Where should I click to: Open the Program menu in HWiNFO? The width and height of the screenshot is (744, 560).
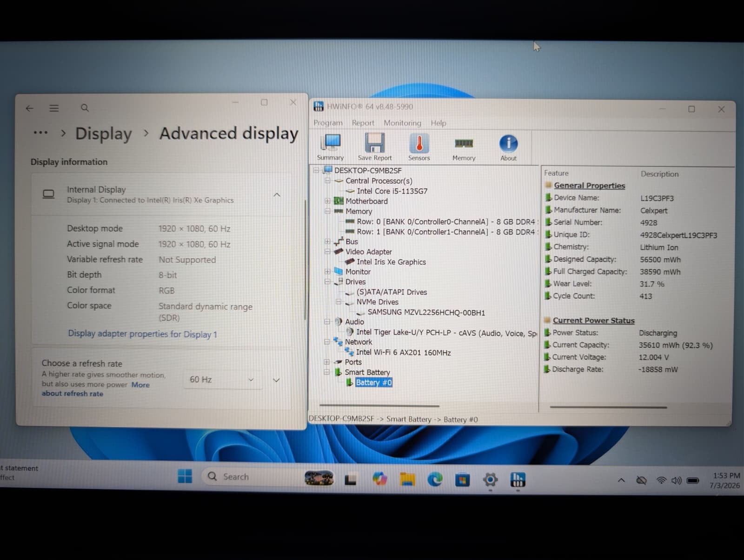[x=328, y=123]
